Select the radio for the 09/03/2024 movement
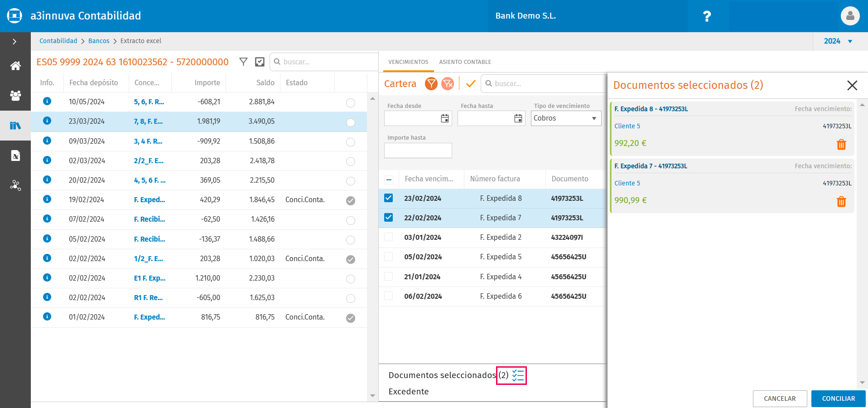 tap(351, 142)
